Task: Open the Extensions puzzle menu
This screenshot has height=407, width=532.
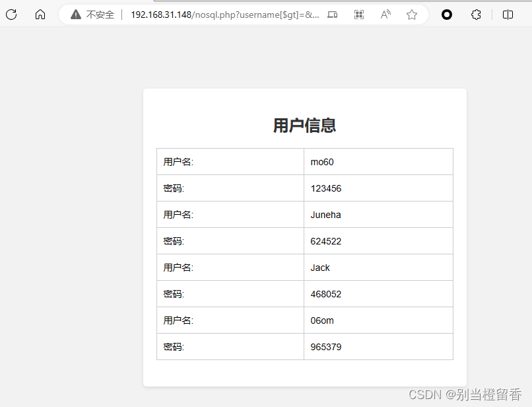Action: tap(476, 15)
